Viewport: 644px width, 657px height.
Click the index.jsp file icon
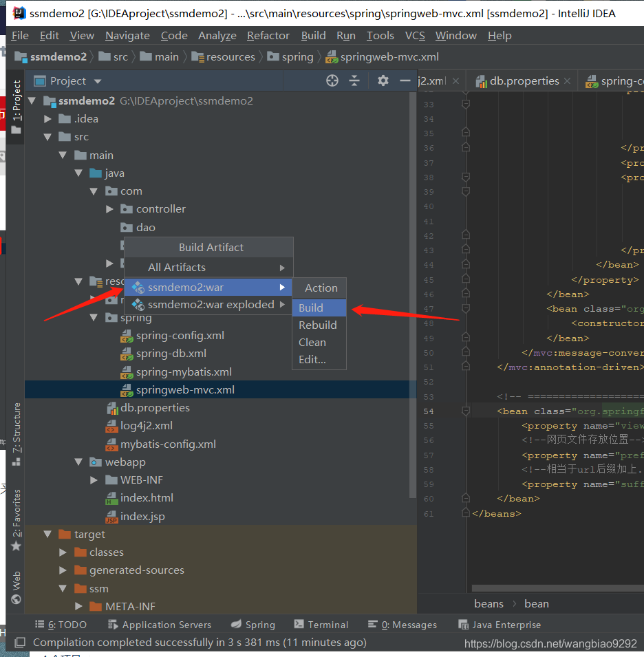111,517
